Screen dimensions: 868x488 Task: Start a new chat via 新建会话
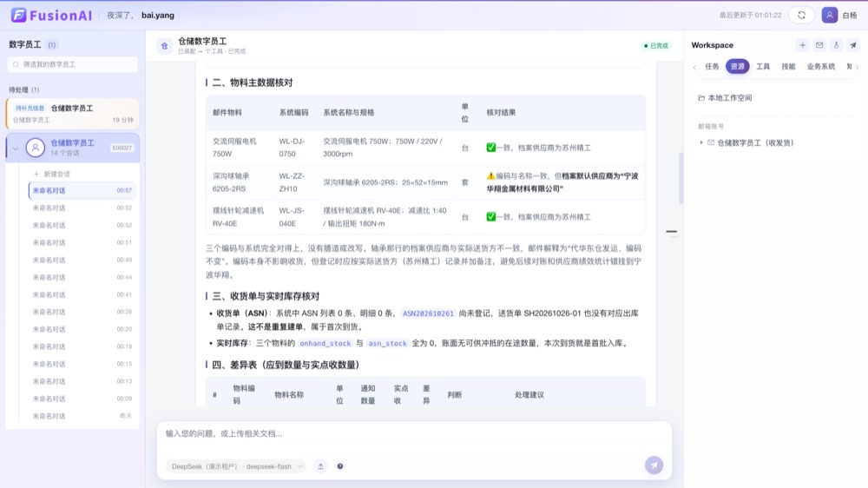pos(52,174)
